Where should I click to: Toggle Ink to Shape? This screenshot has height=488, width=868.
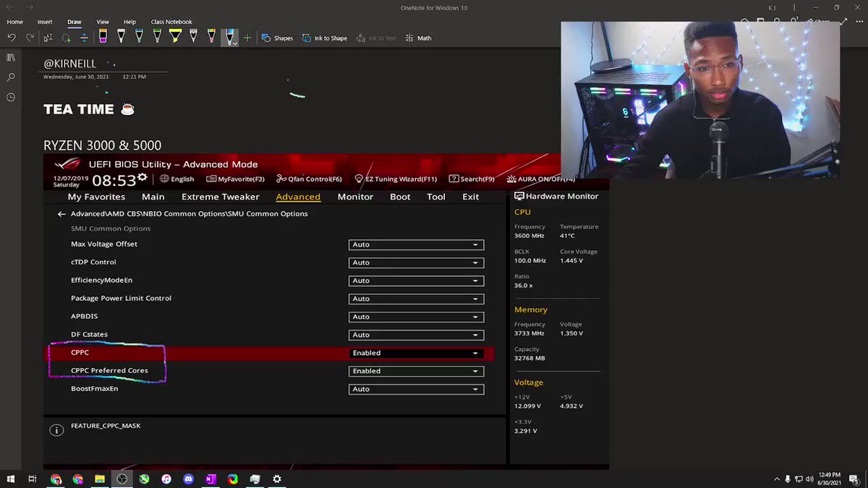tap(325, 38)
